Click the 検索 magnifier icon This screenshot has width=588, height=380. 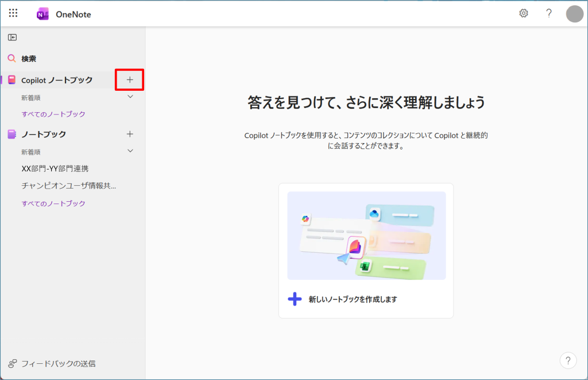coord(11,58)
